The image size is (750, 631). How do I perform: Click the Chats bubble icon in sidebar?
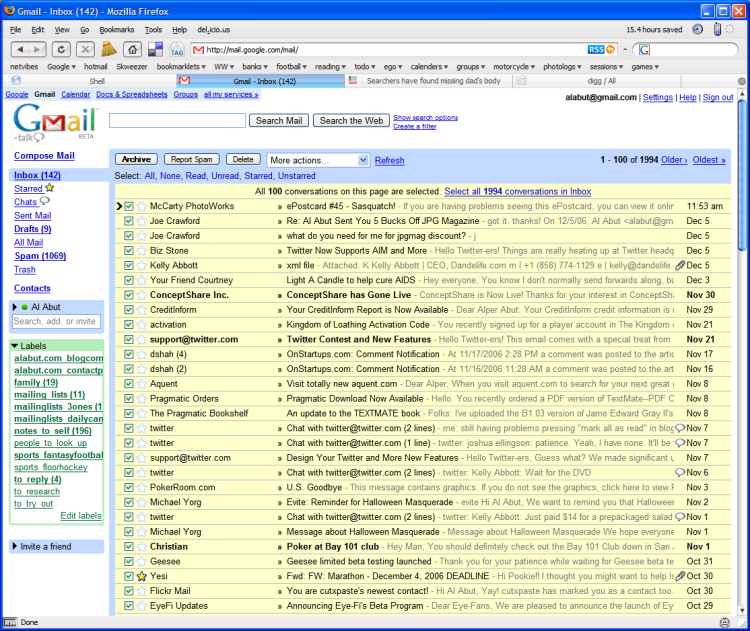(x=44, y=201)
